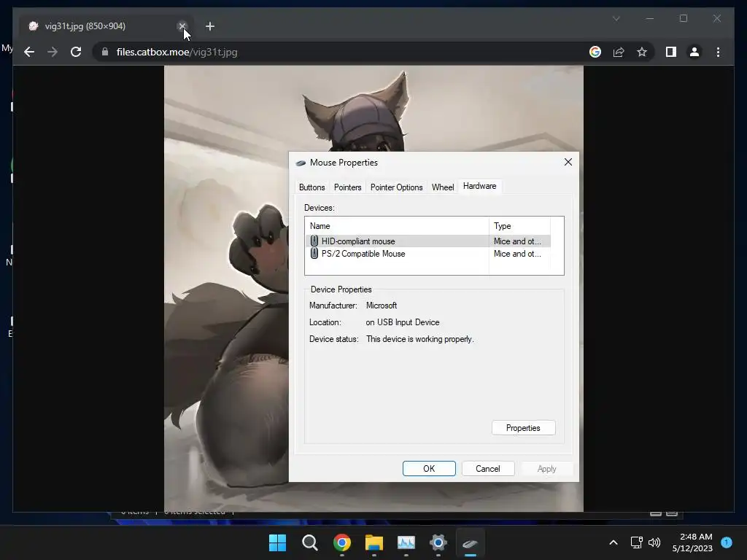Open Settings gear on taskbar
This screenshot has height=560, width=747.
(x=438, y=542)
